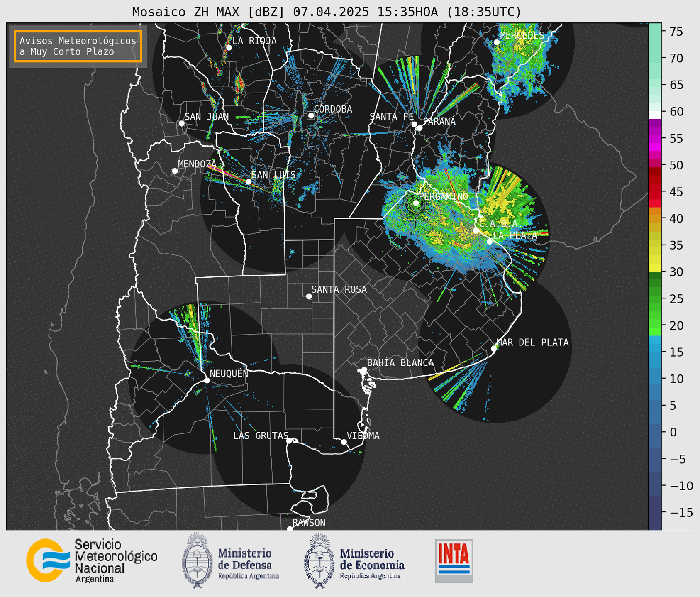Image resolution: width=700 pixels, height=597 pixels.
Task: Click the Servicio Meteorológico Nacional logo
Action: click(47, 560)
